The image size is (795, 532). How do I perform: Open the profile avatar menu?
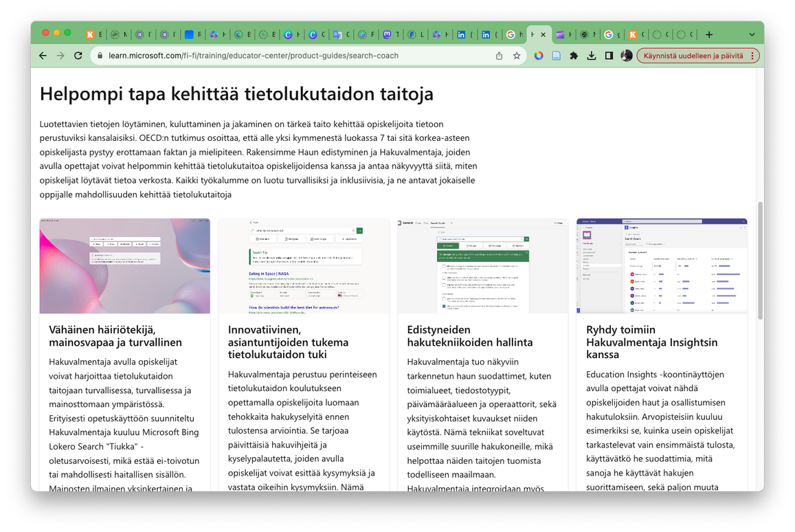pos(627,56)
